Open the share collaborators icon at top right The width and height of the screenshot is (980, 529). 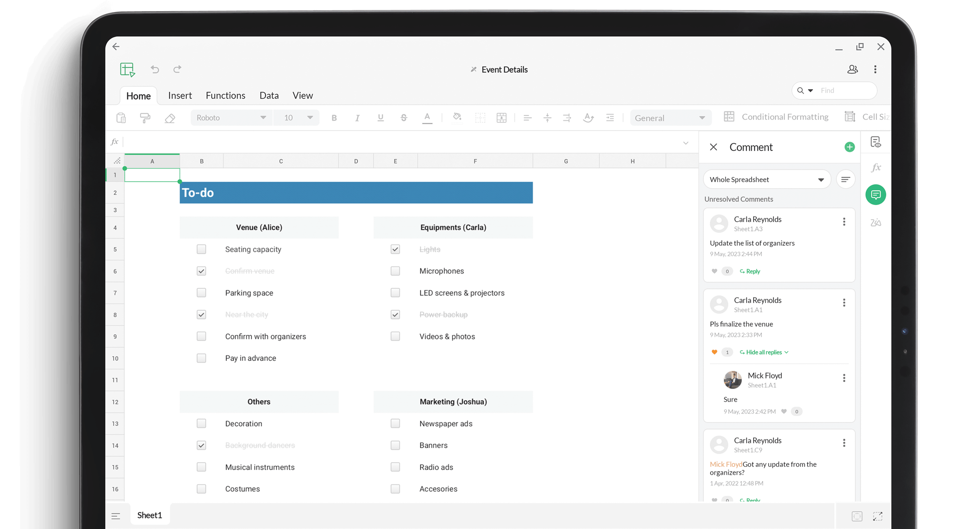point(853,69)
